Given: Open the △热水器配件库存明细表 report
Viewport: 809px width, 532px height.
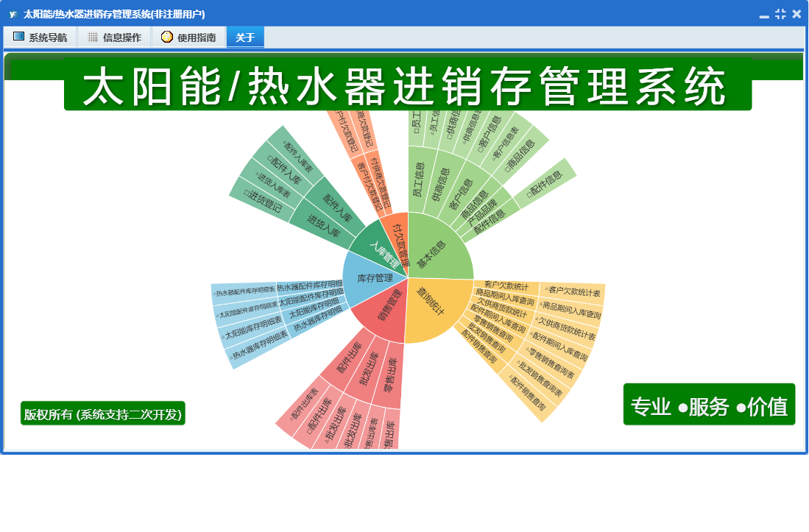Looking at the screenshot, I should coord(244,292).
